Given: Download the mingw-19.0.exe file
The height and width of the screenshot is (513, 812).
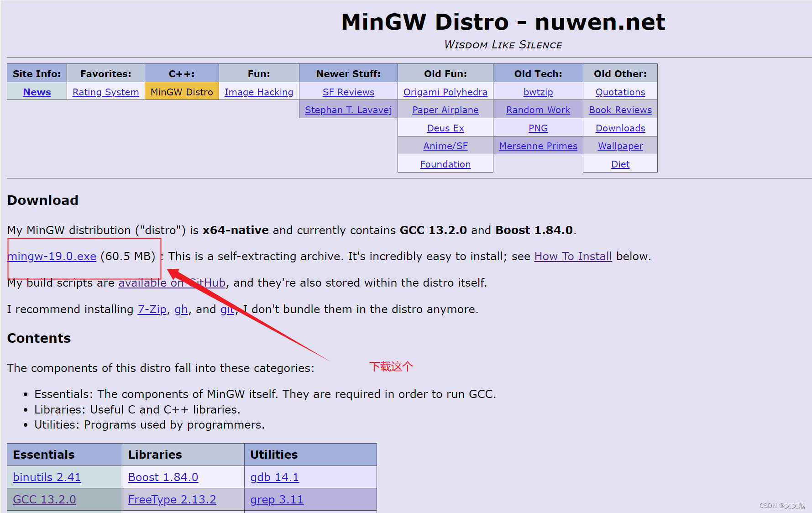Looking at the screenshot, I should click(52, 256).
